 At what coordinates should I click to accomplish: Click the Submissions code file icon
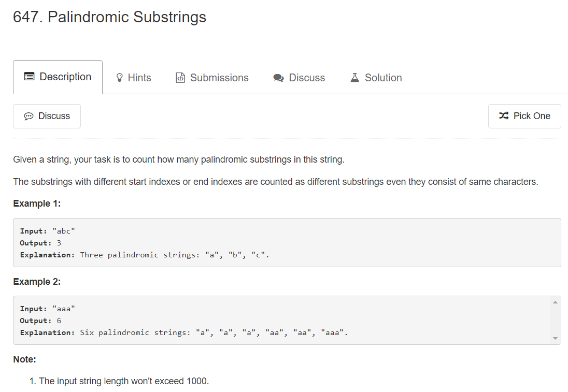tap(180, 78)
